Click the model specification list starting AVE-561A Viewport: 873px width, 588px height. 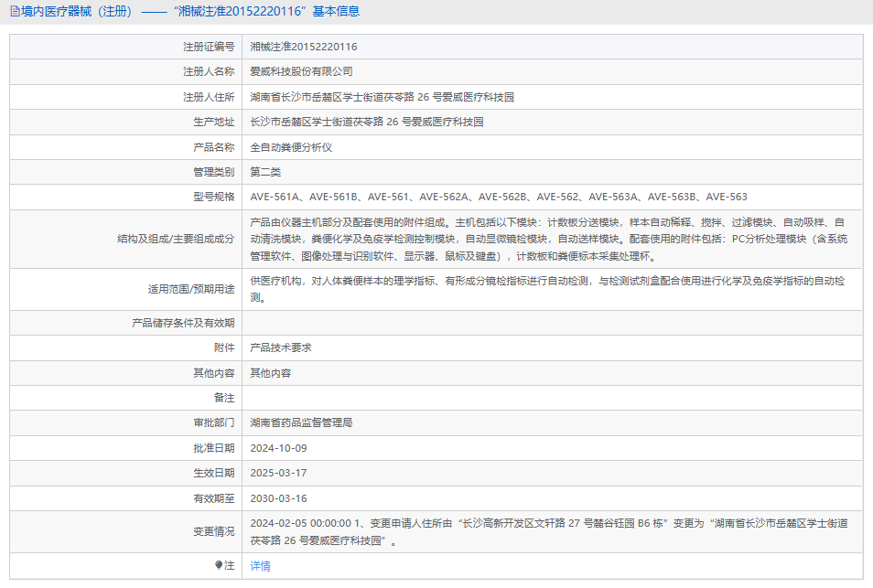click(498, 197)
